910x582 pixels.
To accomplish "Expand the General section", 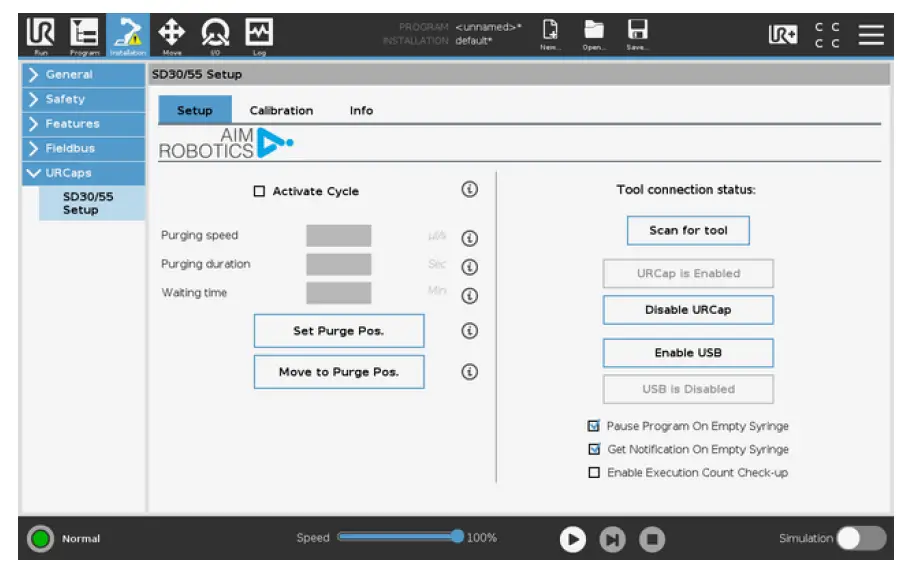I will (83, 75).
